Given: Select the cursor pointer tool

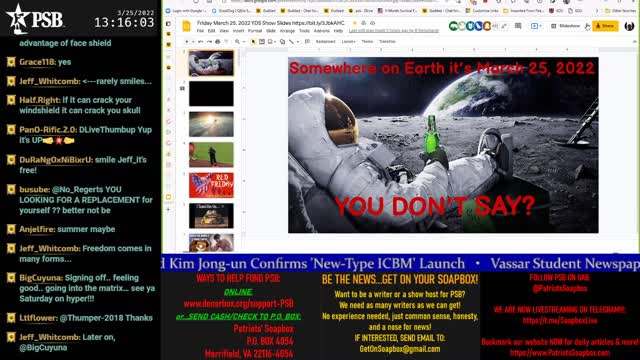Looking at the screenshot, I should [253, 42].
